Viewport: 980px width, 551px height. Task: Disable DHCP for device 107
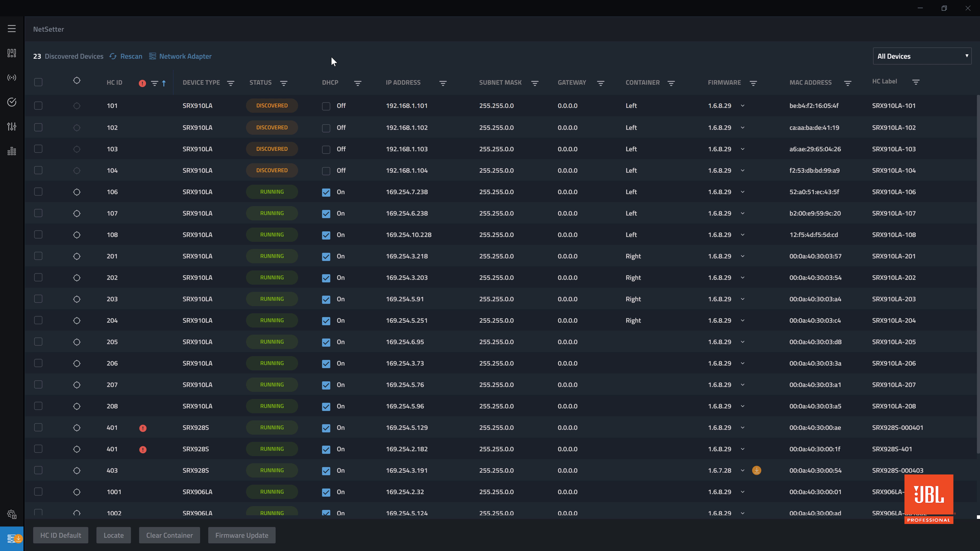pyautogui.click(x=326, y=214)
